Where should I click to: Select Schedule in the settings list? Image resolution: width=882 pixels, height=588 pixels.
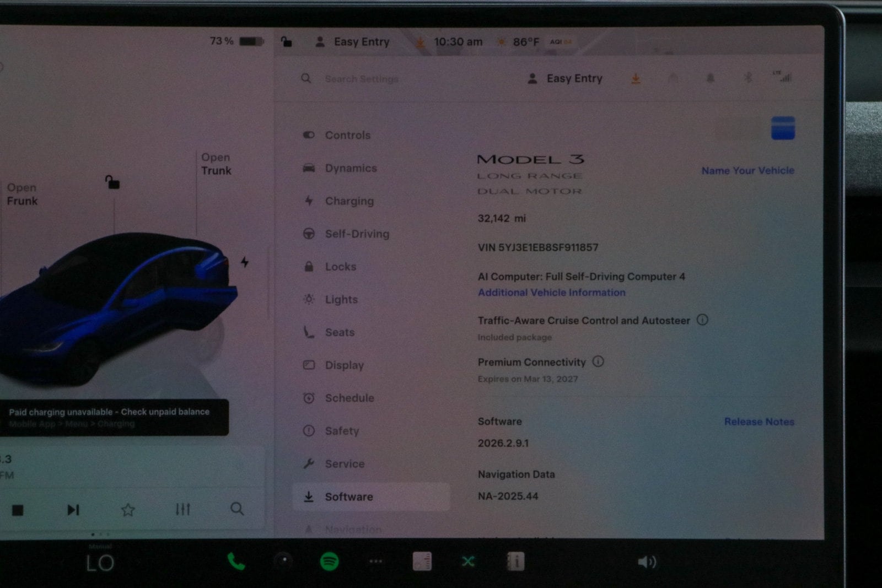pos(338,398)
